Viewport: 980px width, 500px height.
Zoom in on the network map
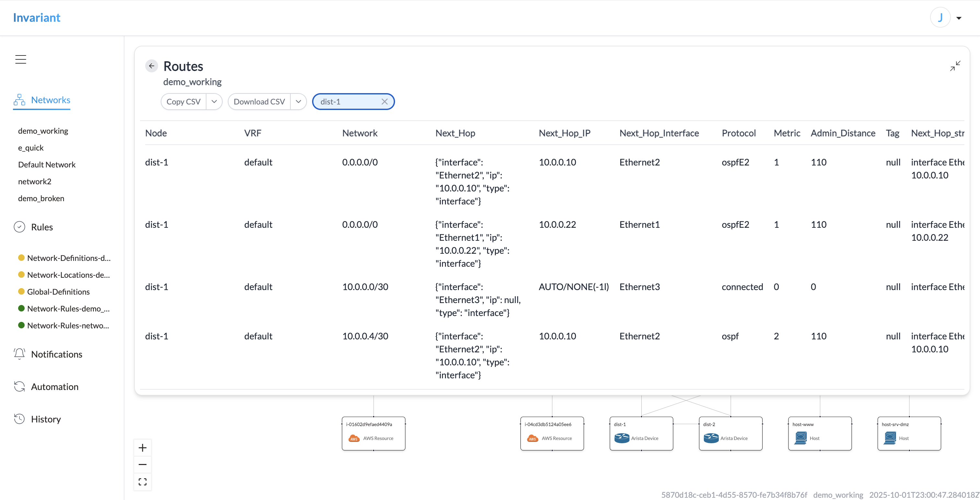143,448
